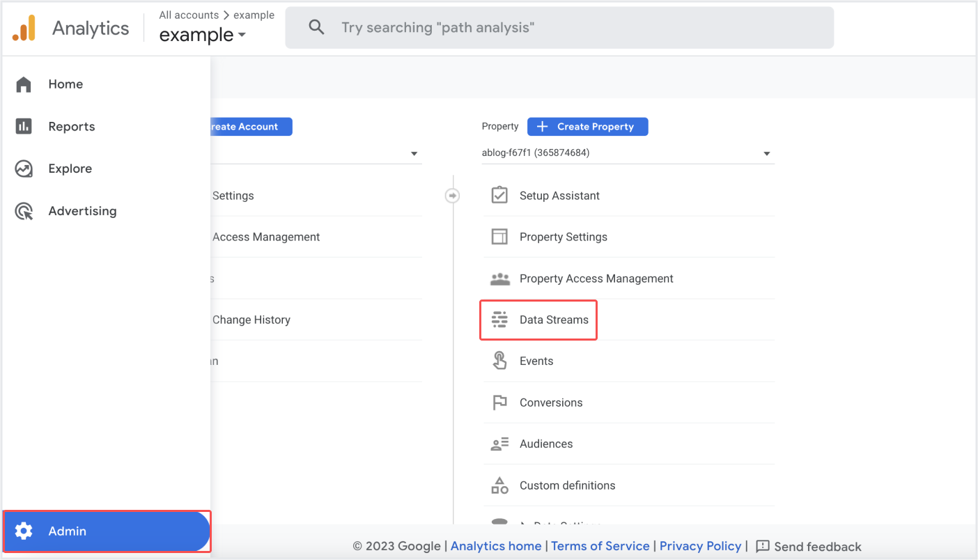Open the ablog-f67f1 property dropdown

coord(628,153)
